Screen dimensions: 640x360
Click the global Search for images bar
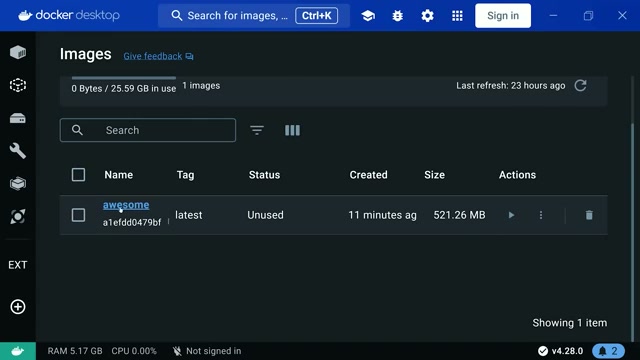254,16
